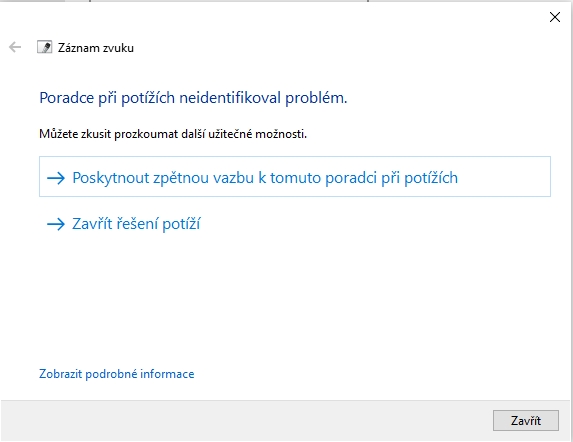This screenshot has height=442, width=573.
Task: Click the Záznam zvuku title text
Action: [x=96, y=48]
